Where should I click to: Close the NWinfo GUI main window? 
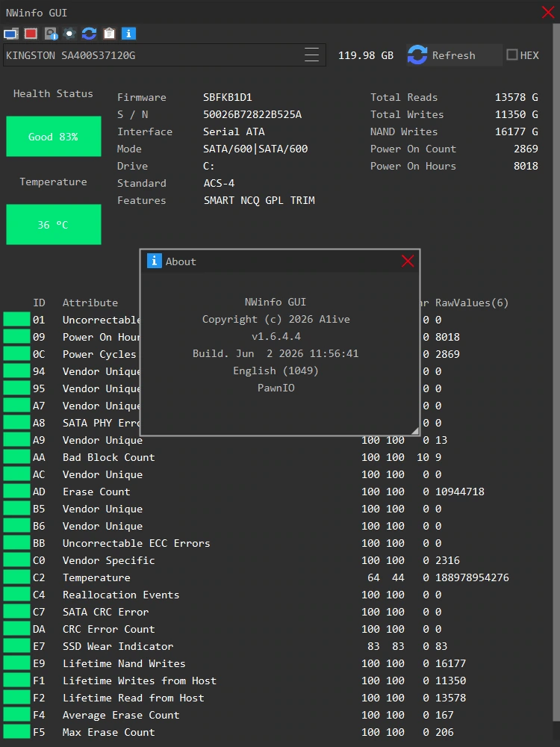click(548, 13)
